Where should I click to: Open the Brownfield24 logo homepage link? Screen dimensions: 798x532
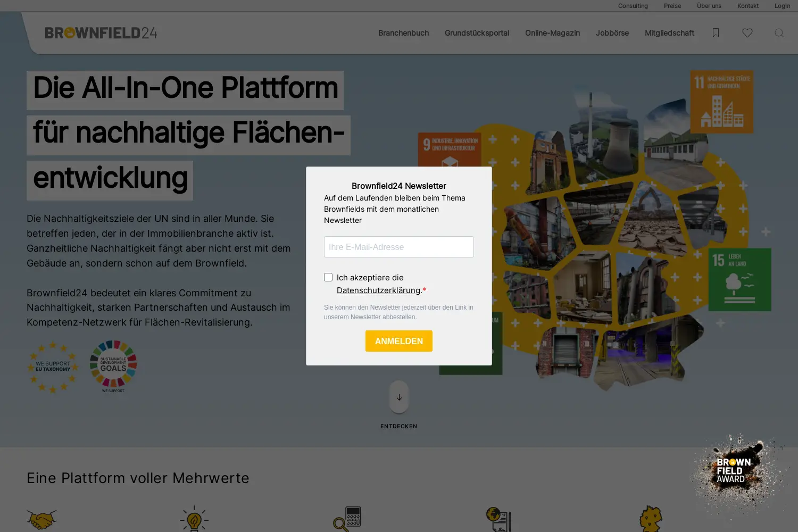tap(101, 33)
